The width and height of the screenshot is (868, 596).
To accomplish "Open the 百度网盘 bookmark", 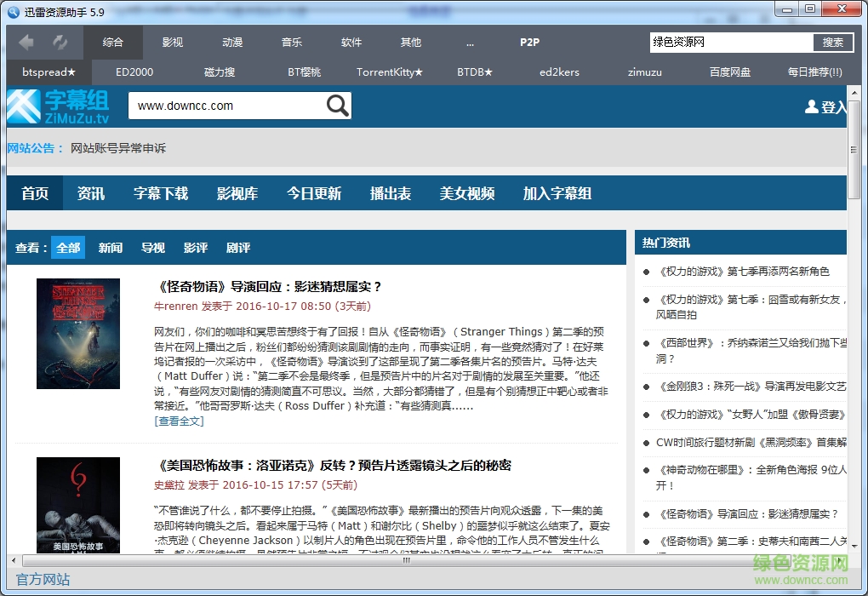I will 729,72.
